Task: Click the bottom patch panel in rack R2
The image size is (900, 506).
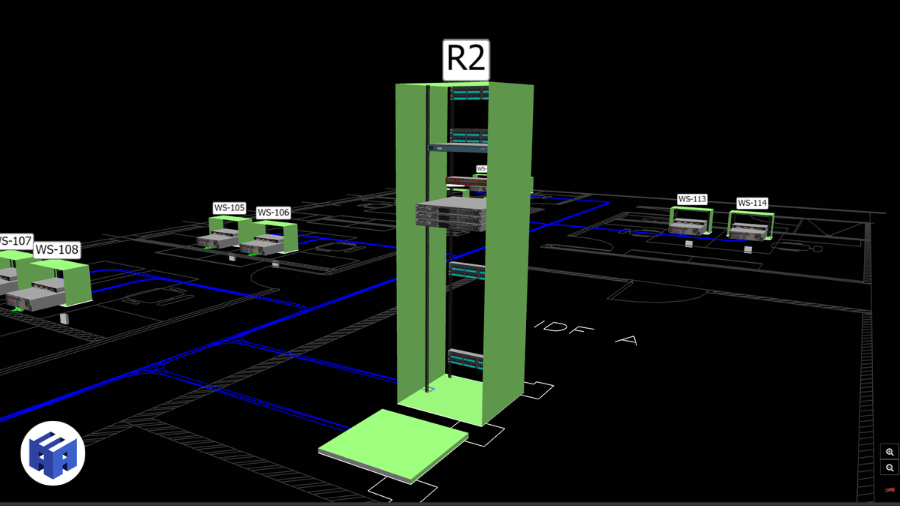Action: [x=465, y=359]
